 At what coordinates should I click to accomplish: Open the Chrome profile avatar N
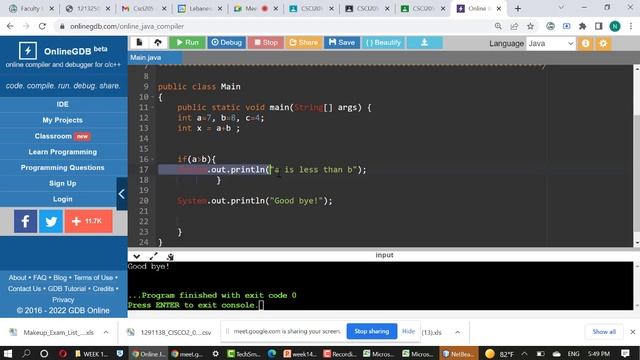[615, 26]
